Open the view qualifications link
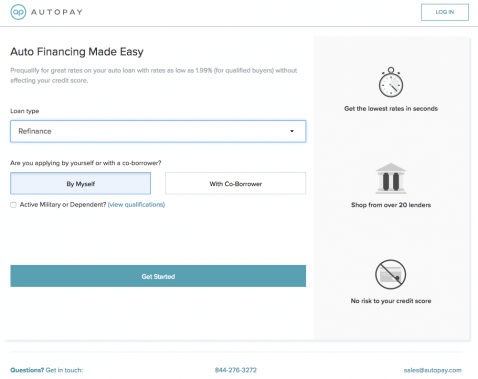 coord(136,205)
